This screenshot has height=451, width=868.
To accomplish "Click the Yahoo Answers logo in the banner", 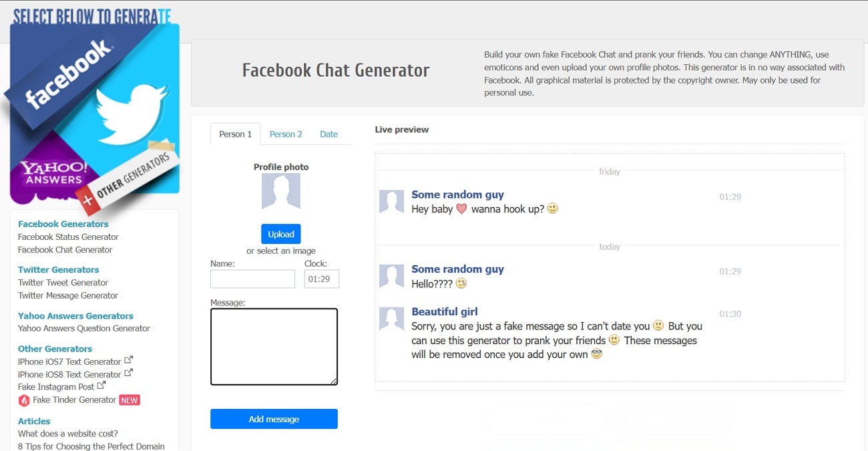I will click(53, 172).
